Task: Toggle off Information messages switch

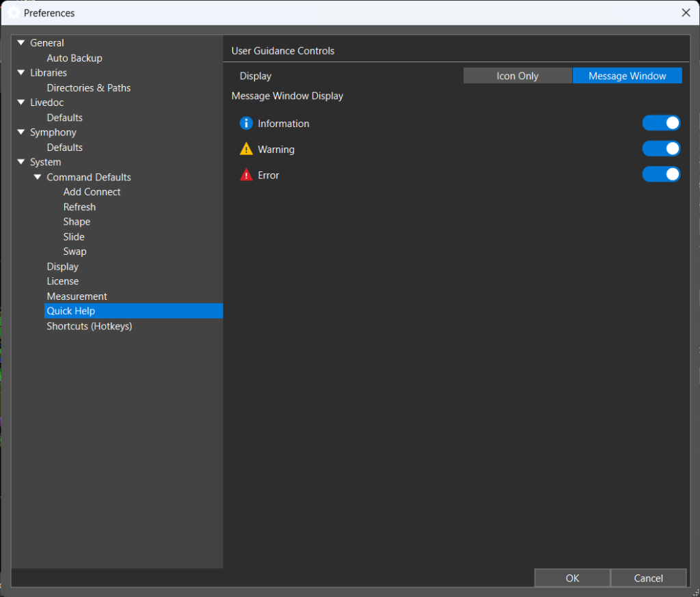Action: [661, 123]
